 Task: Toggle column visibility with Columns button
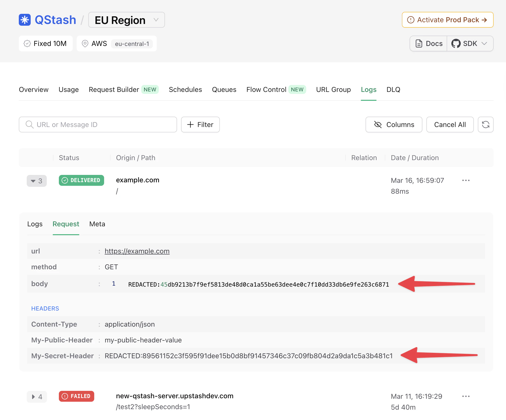click(x=394, y=125)
